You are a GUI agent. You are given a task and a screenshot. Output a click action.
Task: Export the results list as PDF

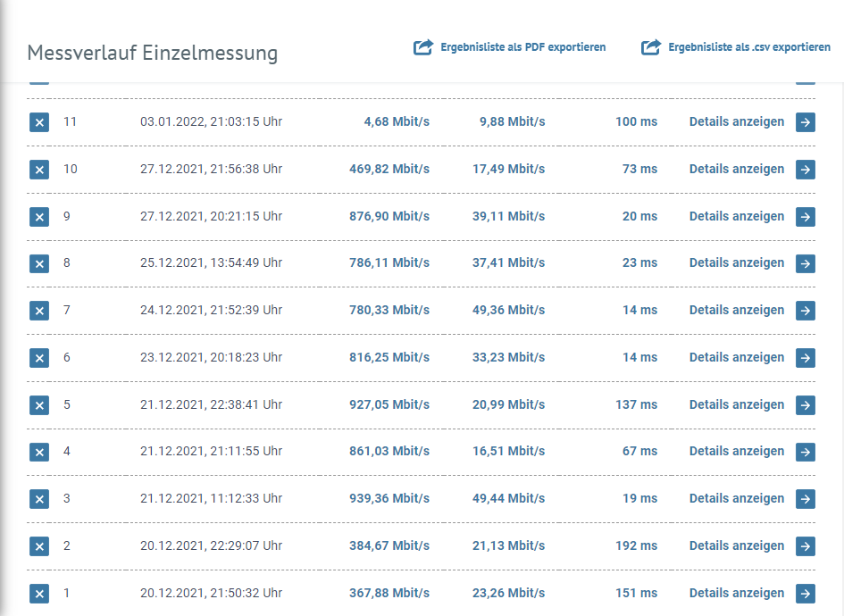pyautogui.click(x=522, y=47)
